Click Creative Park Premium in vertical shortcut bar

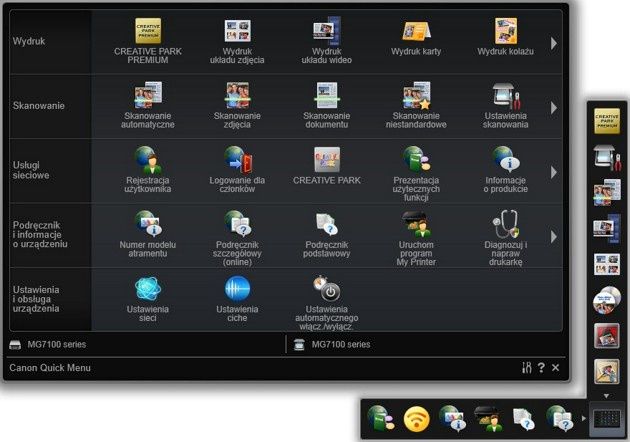[607, 121]
